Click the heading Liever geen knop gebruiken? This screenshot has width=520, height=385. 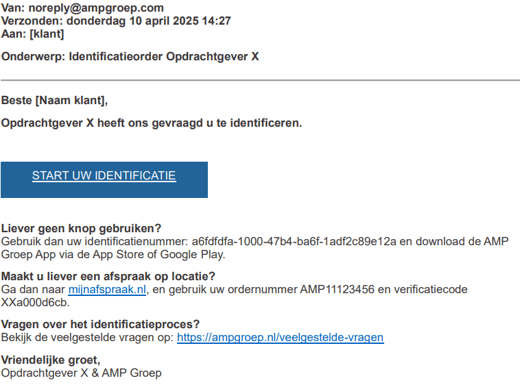81,228
